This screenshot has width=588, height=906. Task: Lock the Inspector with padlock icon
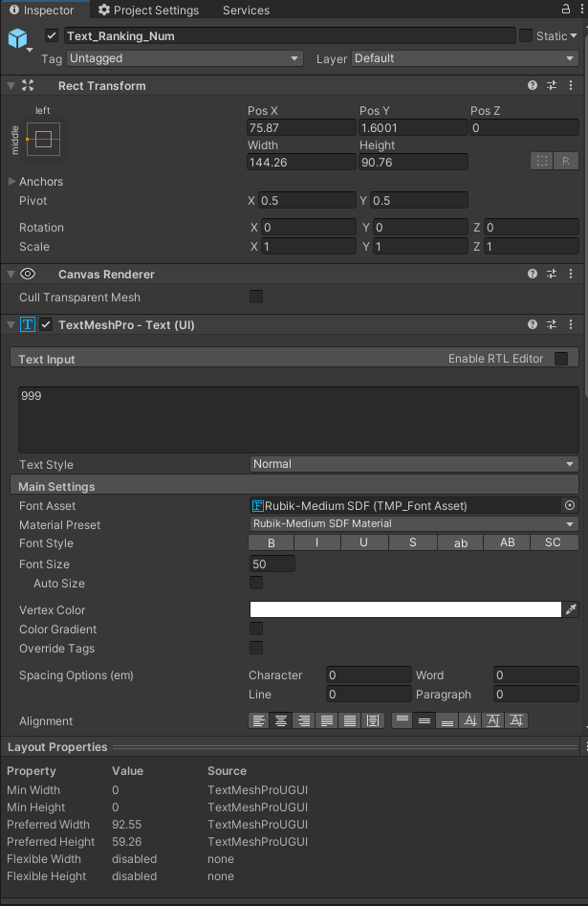566,10
